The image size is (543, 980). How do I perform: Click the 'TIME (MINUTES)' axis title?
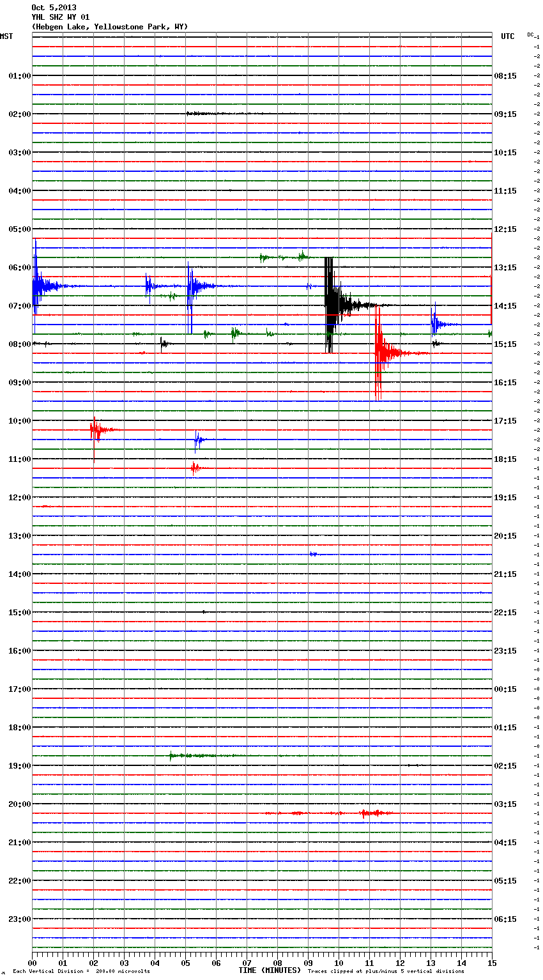pyautogui.click(x=270, y=970)
